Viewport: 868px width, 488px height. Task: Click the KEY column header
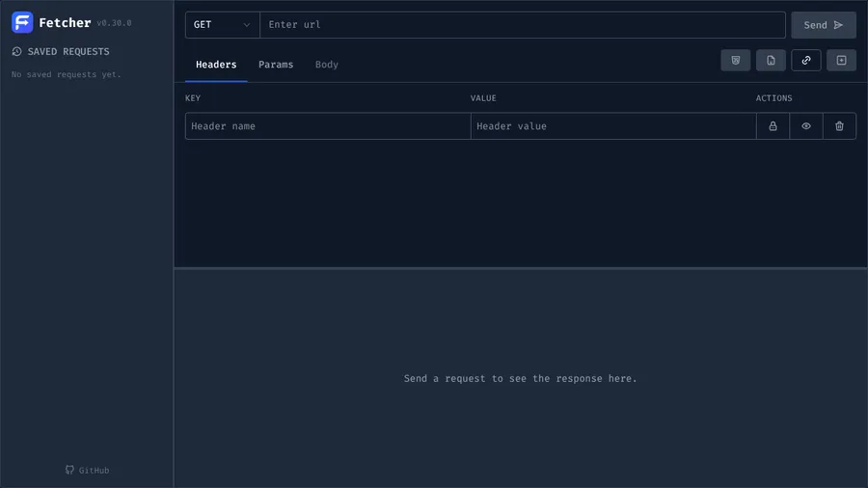[x=193, y=98]
